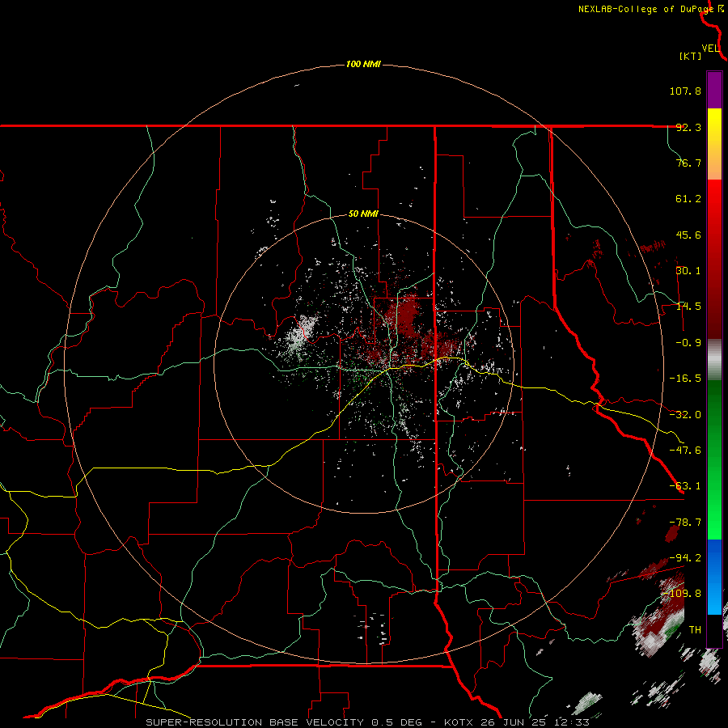
Task: Click the -47.6 velocity scale value
Action: tap(685, 451)
